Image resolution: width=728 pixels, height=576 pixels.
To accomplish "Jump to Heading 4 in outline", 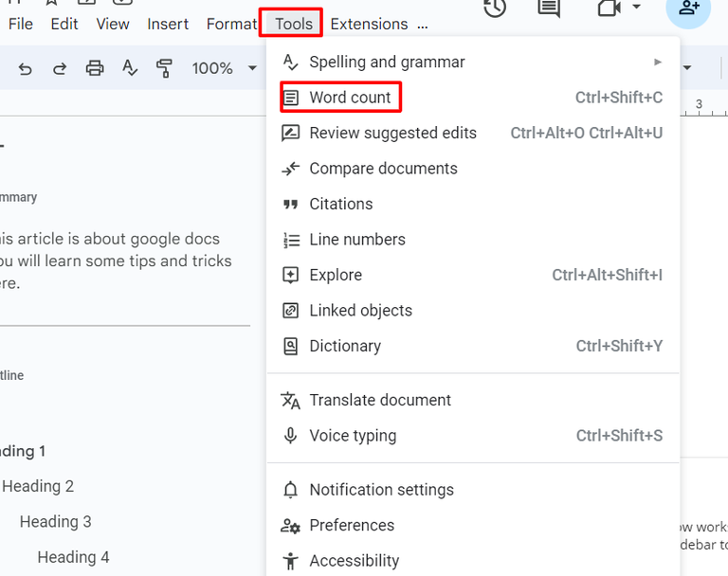I will pos(73,557).
